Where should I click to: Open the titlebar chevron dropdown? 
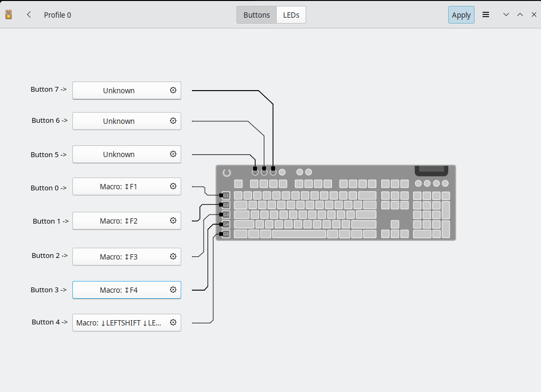tap(506, 14)
